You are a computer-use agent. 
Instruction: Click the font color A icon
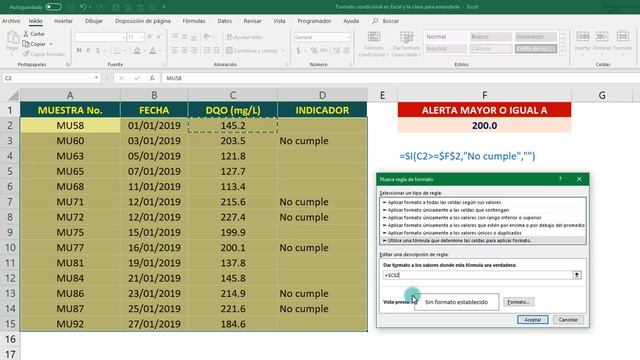click(x=153, y=50)
